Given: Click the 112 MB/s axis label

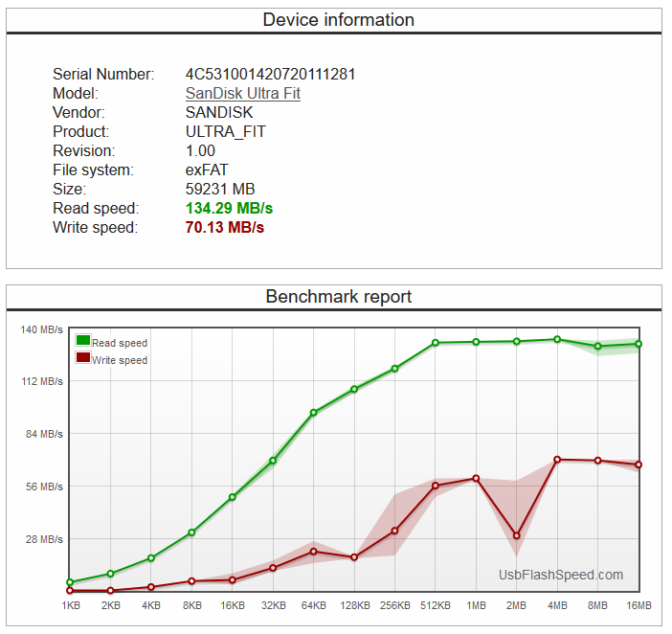Looking at the screenshot, I should (x=42, y=381).
